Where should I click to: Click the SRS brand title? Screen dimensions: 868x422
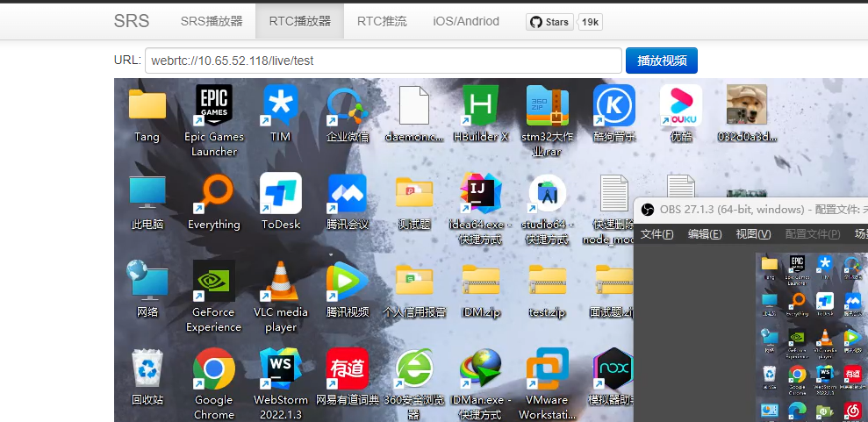(131, 21)
